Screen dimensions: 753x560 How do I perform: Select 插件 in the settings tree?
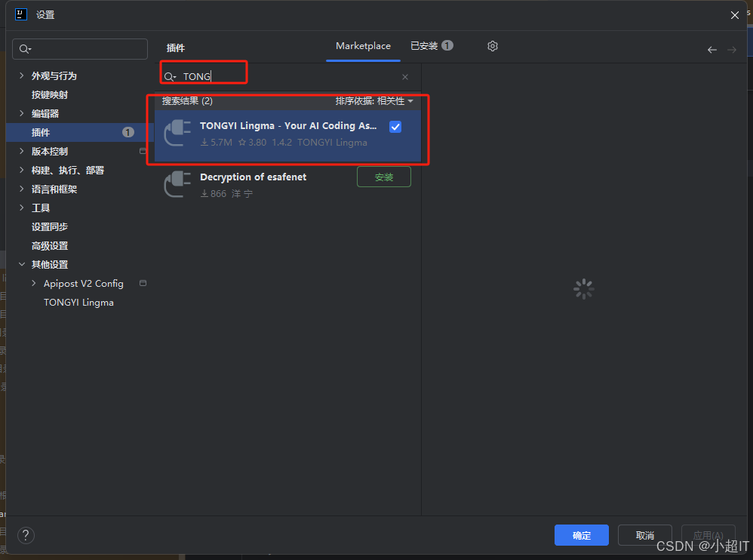80,132
